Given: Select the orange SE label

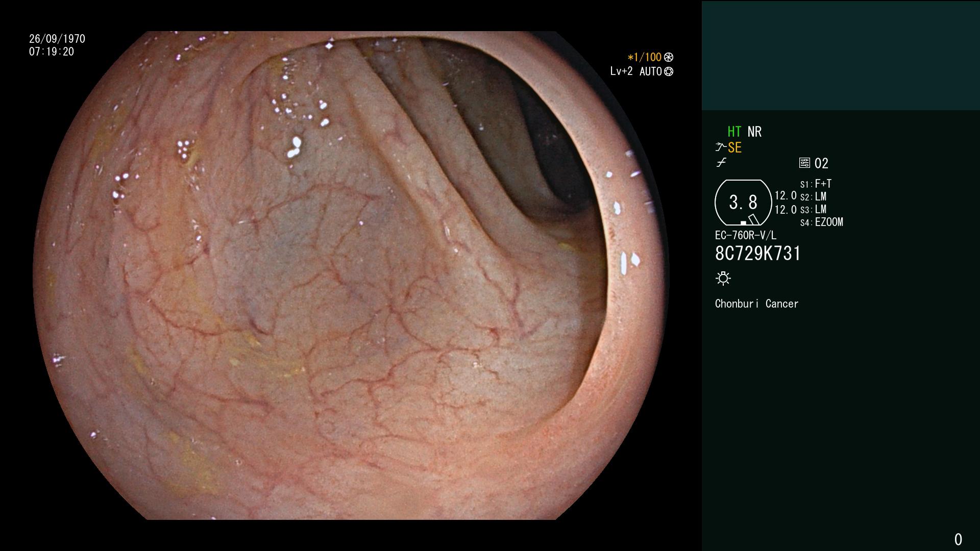Looking at the screenshot, I should click(734, 148).
